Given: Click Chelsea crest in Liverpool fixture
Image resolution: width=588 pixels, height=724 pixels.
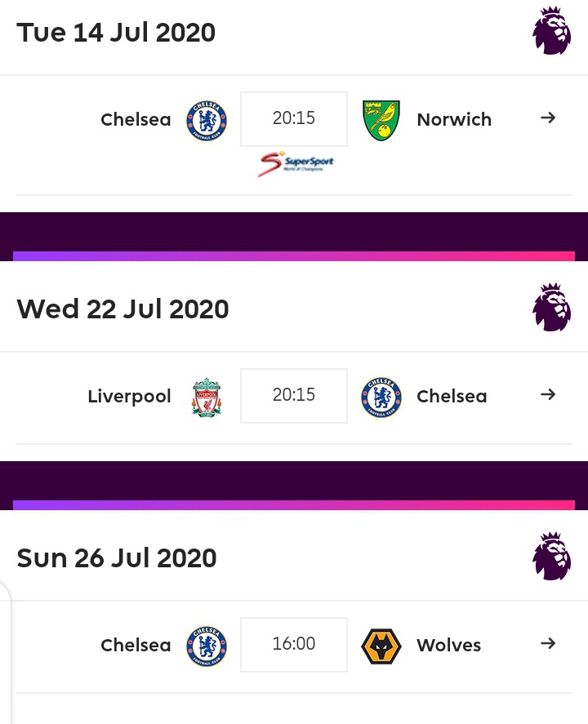Looking at the screenshot, I should point(381,397).
